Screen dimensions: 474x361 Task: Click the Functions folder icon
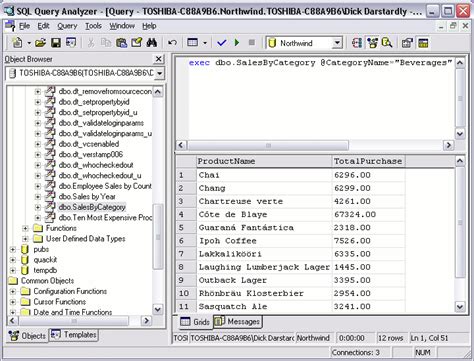(38, 228)
